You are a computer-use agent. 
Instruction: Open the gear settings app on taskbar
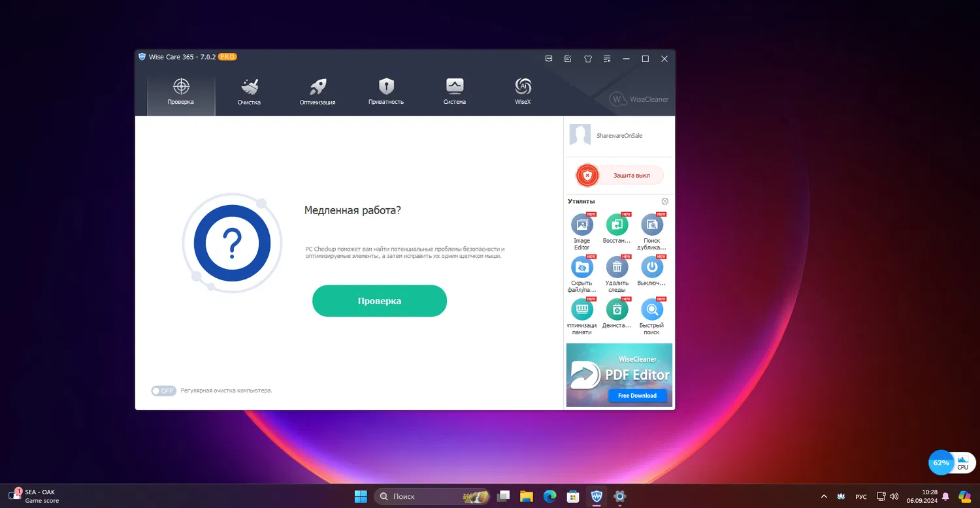coord(620,496)
